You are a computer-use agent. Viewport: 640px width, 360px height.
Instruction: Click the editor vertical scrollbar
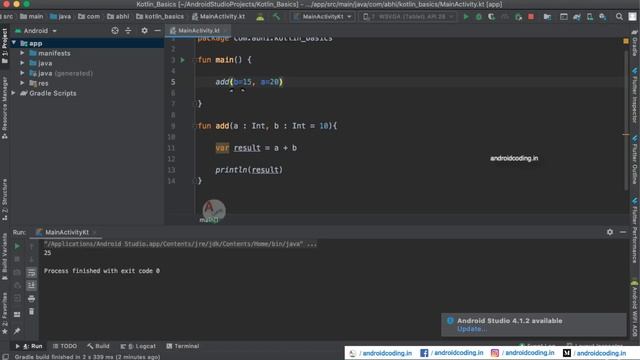(626, 120)
